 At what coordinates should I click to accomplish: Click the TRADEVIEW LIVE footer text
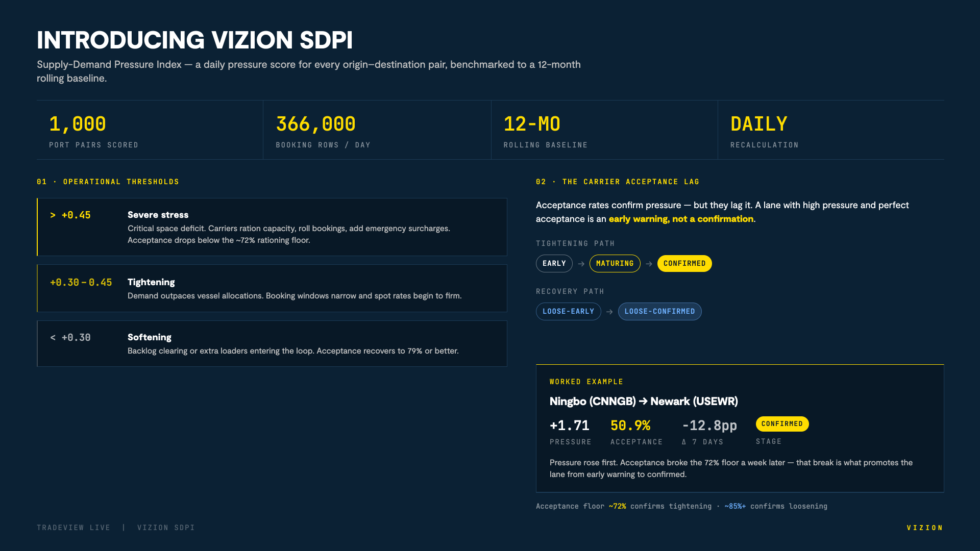click(x=73, y=528)
